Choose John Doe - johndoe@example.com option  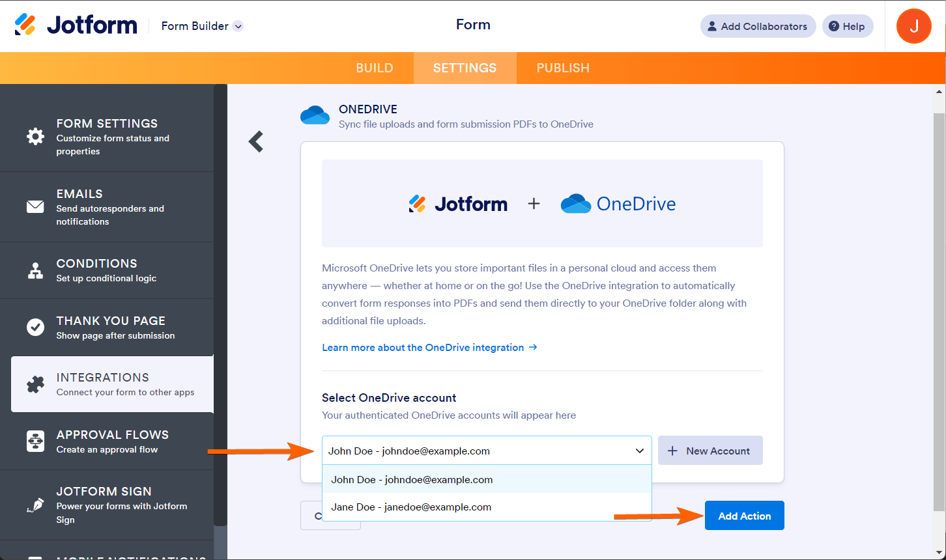point(487,479)
